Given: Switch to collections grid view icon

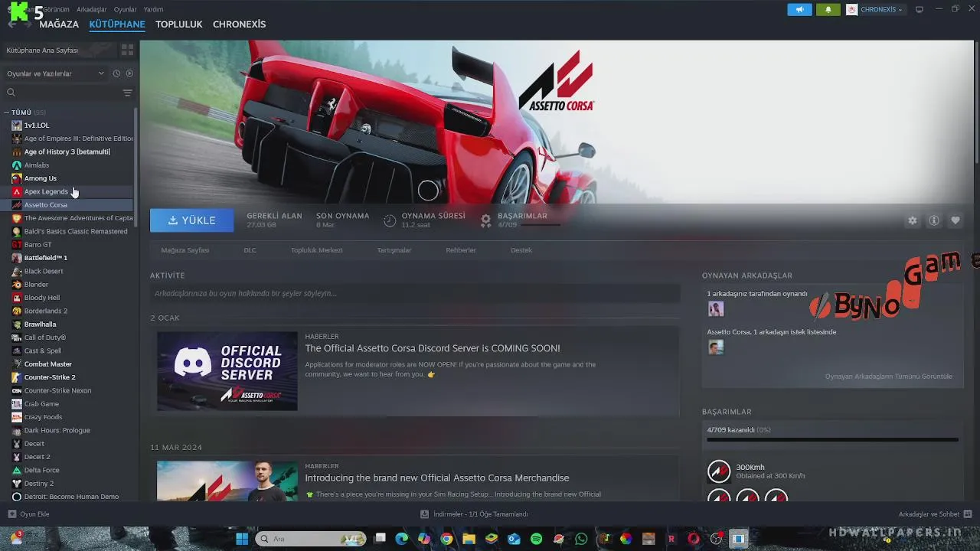Looking at the screenshot, I should pyautogui.click(x=127, y=50).
